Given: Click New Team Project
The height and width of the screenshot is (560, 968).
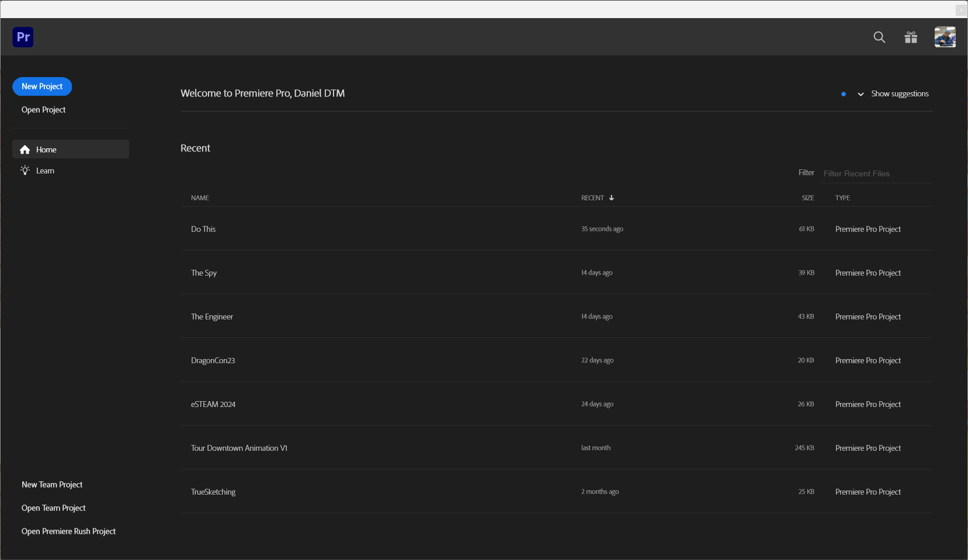Looking at the screenshot, I should (52, 485).
